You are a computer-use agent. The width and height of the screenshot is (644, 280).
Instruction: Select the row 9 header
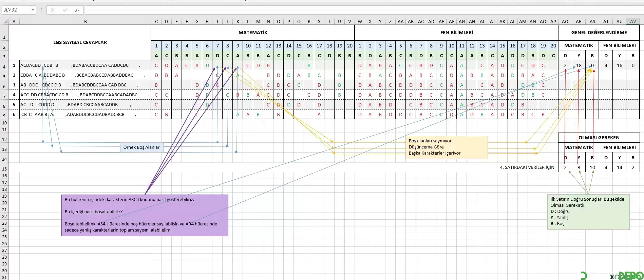[4, 115]
